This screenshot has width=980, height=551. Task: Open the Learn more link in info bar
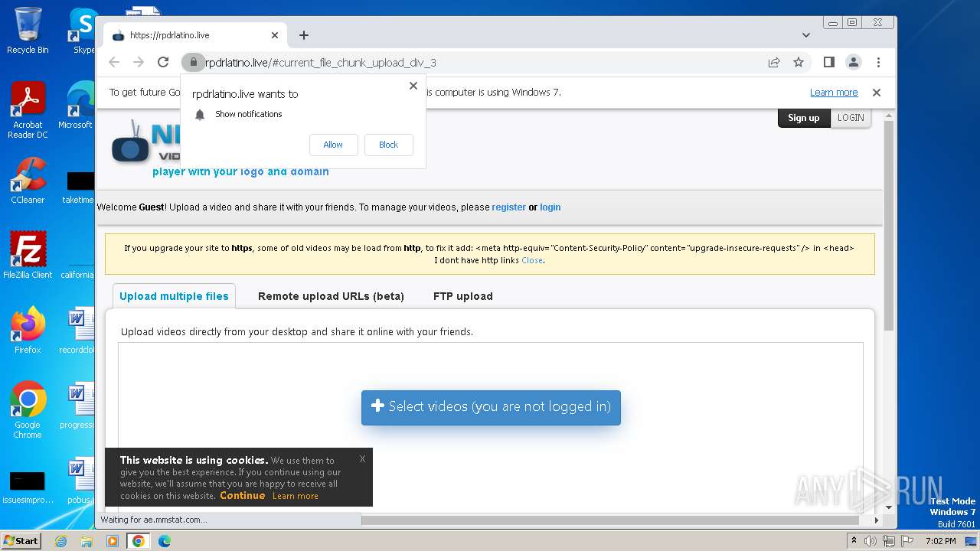(834, 93)
